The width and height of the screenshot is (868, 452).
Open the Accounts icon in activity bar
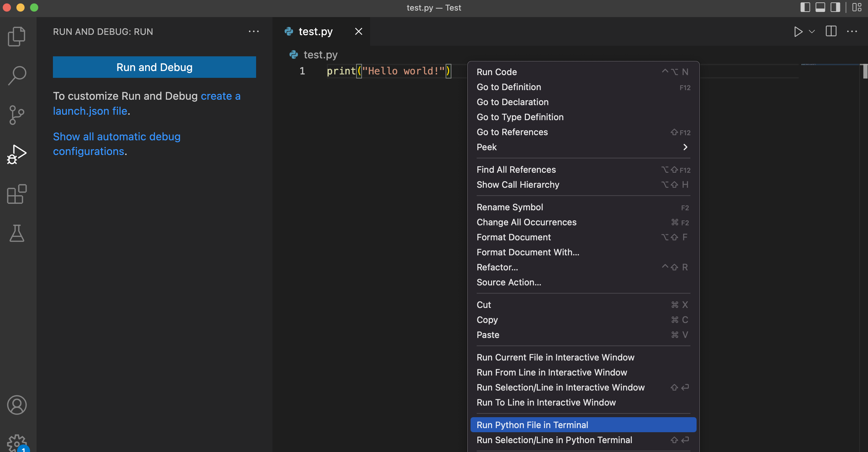[x=16, y=405]
